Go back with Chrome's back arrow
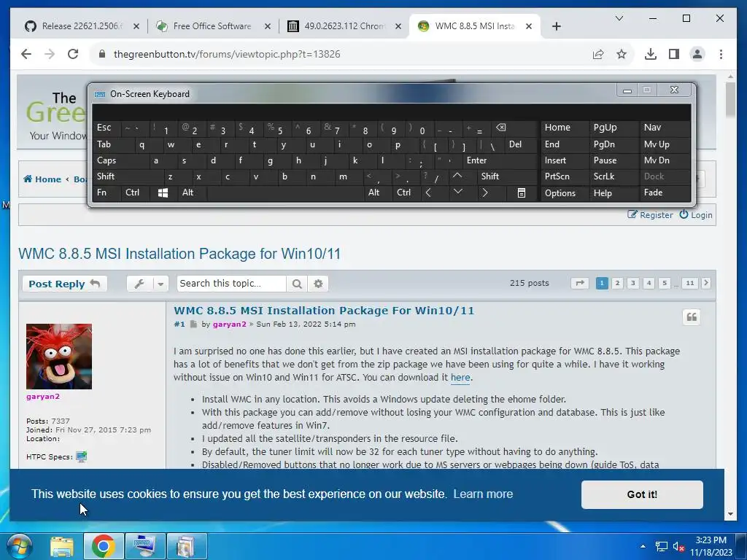This screenshot has width=747, height=560. [x=26, y=54]
